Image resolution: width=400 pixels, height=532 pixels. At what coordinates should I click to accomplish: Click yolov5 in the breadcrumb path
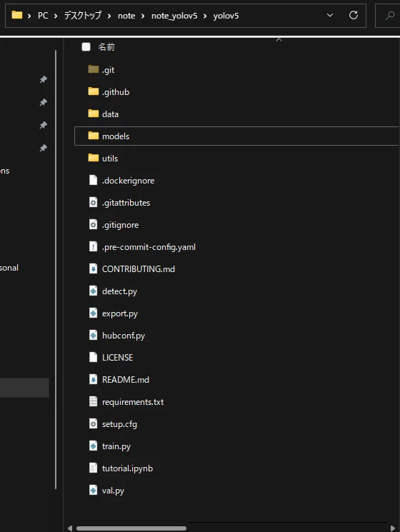click(x=226, y=16)
